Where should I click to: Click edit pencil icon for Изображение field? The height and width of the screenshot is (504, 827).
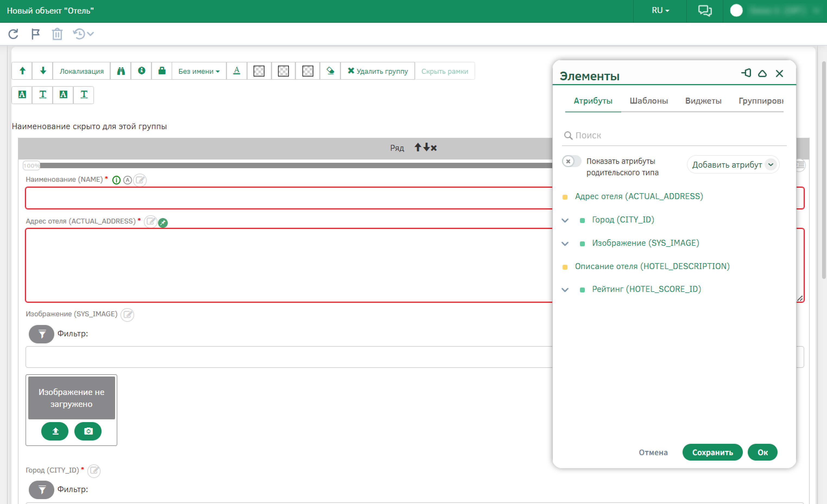[127, 315]
